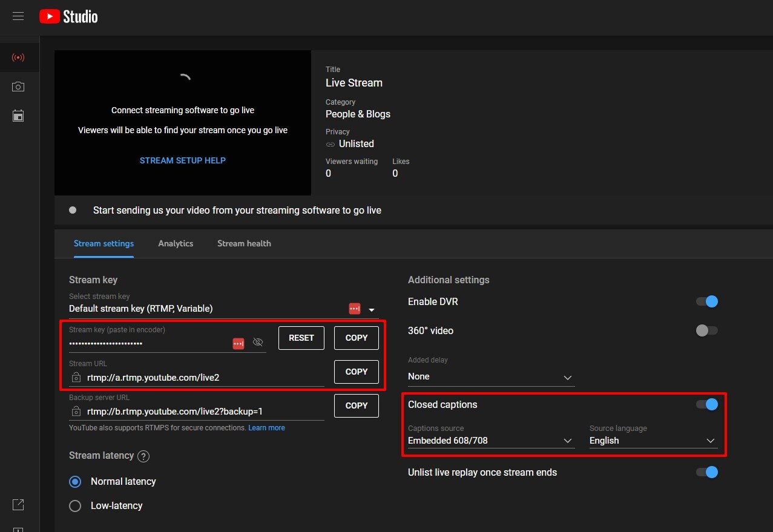Click the Backup server URL field
This screenshot has width=773, height=532.
[x=197, y=412]
